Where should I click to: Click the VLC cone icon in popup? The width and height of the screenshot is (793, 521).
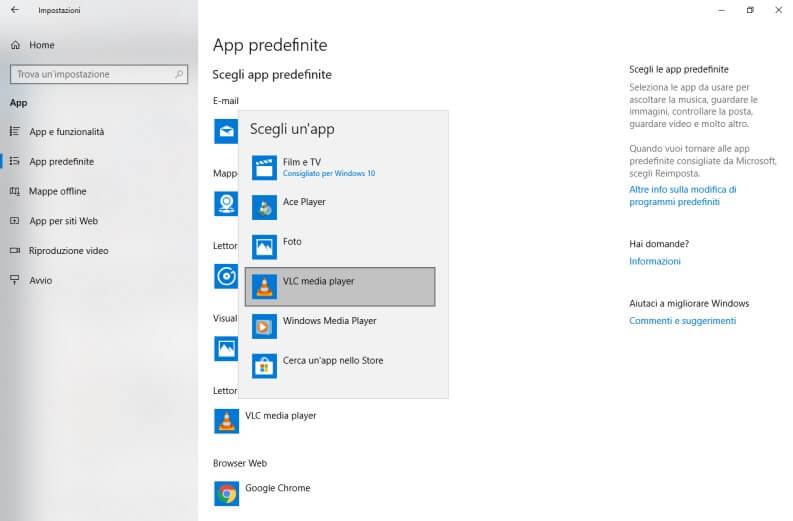tap(264, 287)
